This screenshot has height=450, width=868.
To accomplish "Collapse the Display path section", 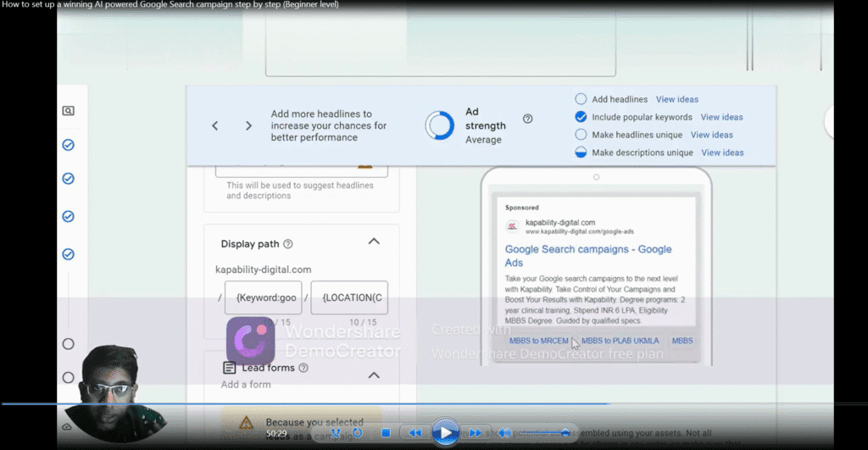I will (373, 242).
